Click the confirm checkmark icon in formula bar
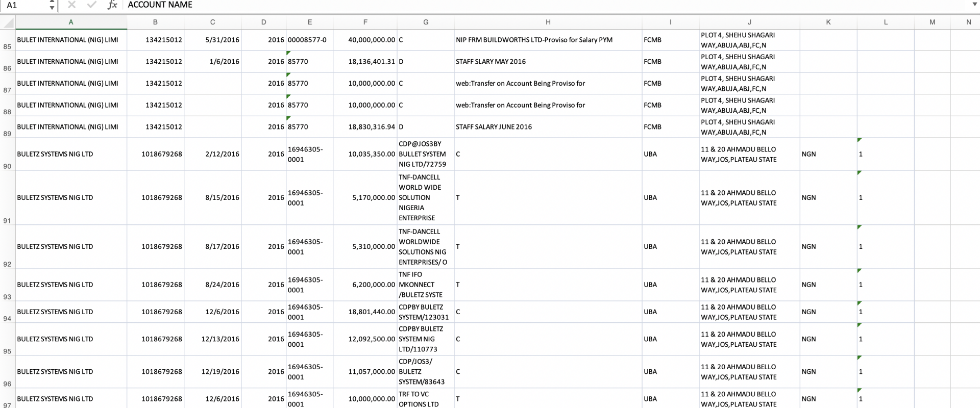Screen dimensions: 980x408 [x=92, y=5]
